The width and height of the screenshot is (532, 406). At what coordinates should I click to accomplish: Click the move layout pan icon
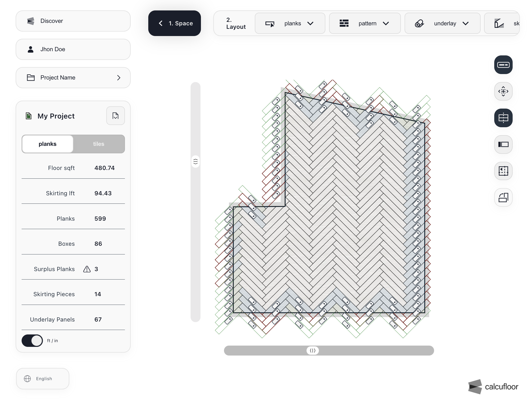[x=503, y=91]
